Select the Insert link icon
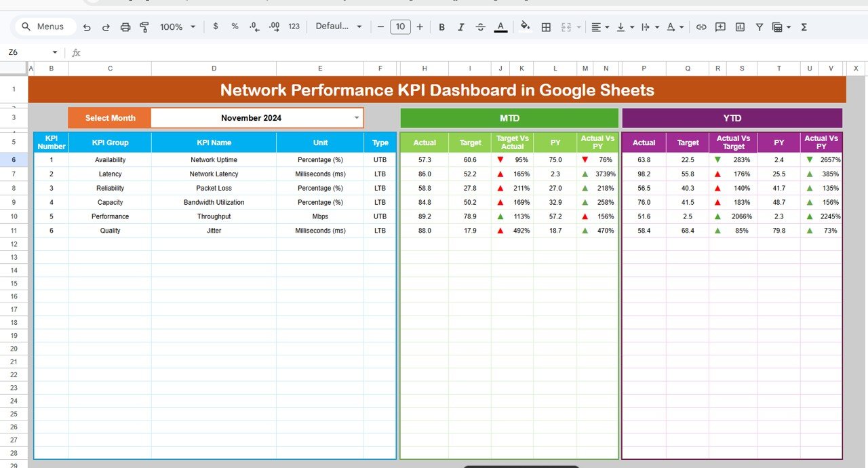The image size is (868, 468). tap(701, 27)
